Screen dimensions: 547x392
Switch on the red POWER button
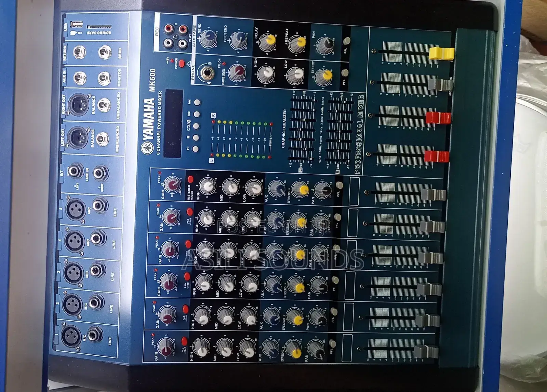[x=182, y=63]
